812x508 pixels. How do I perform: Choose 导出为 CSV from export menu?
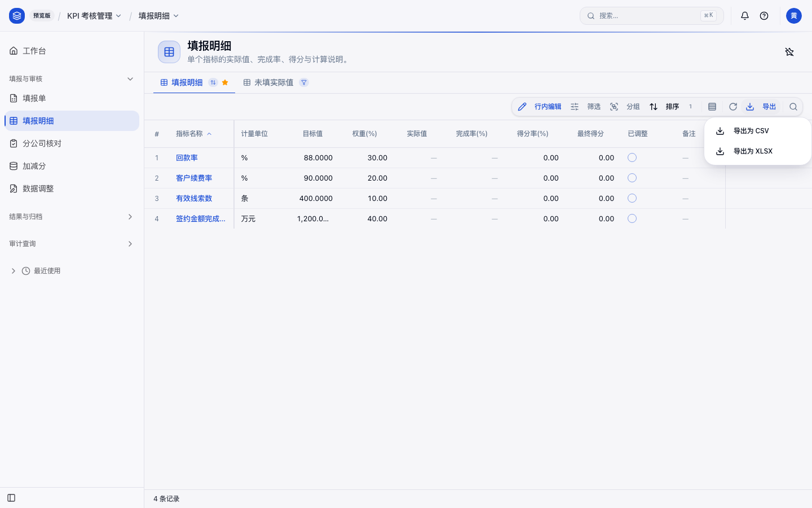pos(758,131)
